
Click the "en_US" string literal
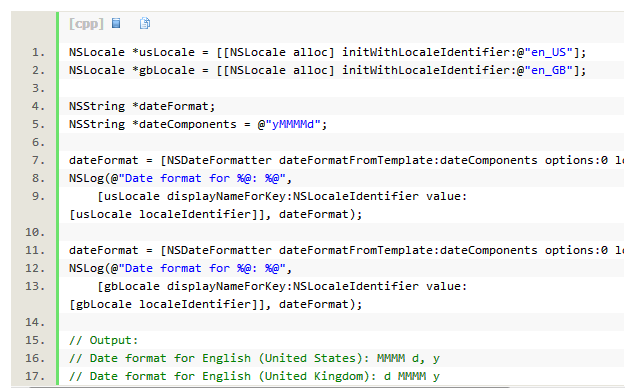pos(548,52)
